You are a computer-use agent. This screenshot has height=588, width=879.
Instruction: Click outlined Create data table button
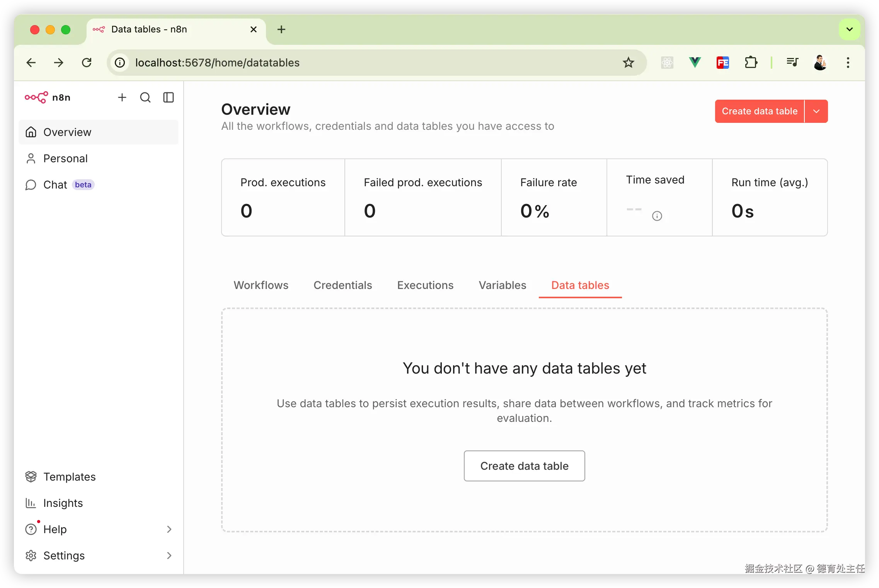tap(524, 466)
